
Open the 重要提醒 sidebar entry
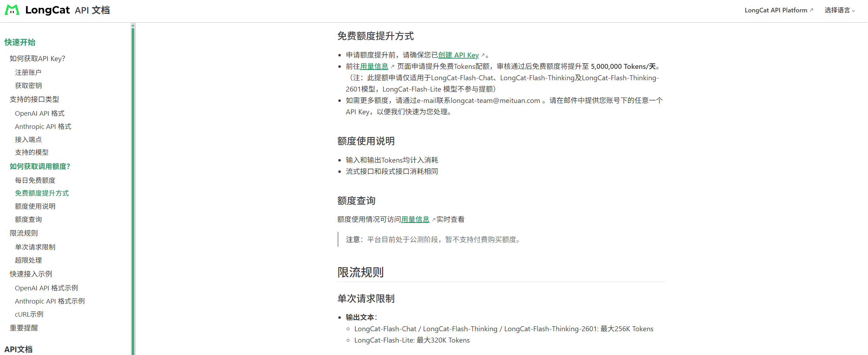(x=24, y=328)
